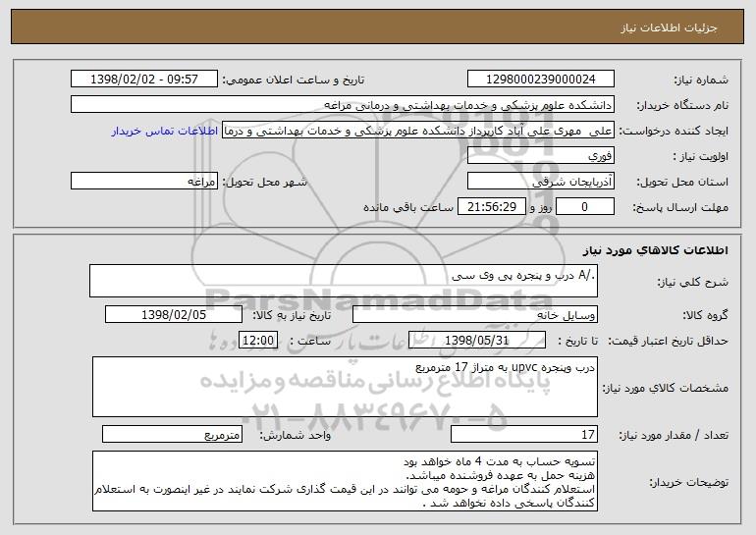Image resolution: width=756 pixels, height=535 pixels.
Task: Click label شماره نیاز
Action: pos(701,80)
